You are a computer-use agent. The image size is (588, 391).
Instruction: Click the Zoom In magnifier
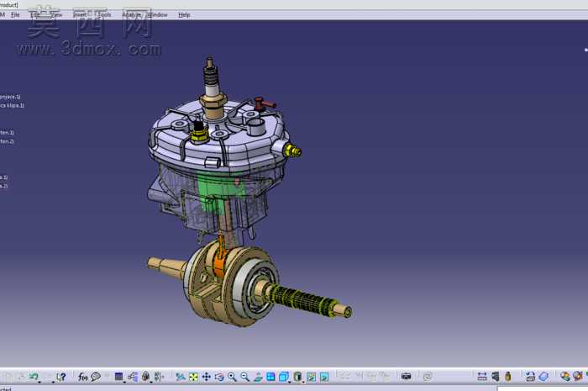232,377
